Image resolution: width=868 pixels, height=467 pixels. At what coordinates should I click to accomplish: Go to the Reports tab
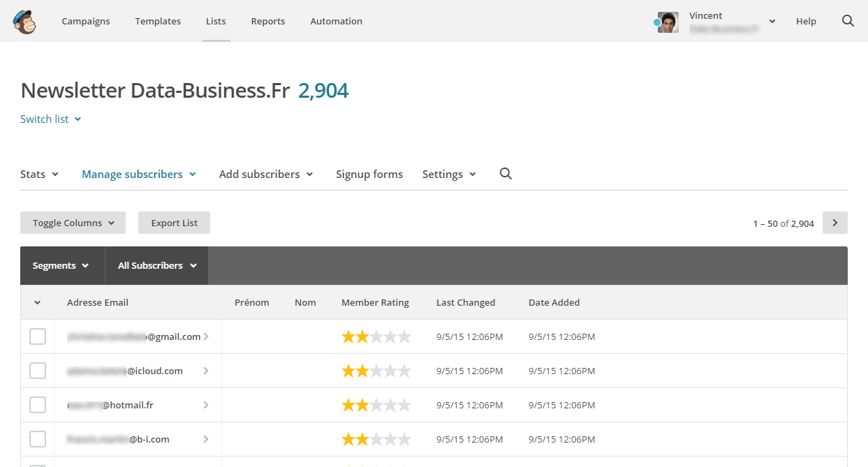click(x=267, y=22)
